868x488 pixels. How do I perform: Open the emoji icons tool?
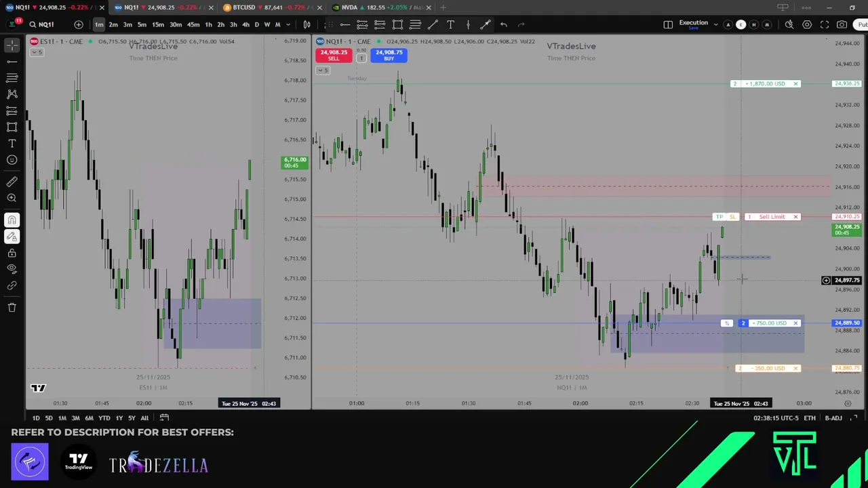tap(12, 160)
